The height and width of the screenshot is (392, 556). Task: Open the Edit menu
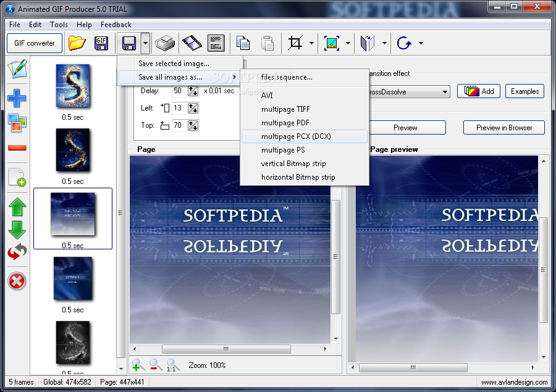pos(35,25)
